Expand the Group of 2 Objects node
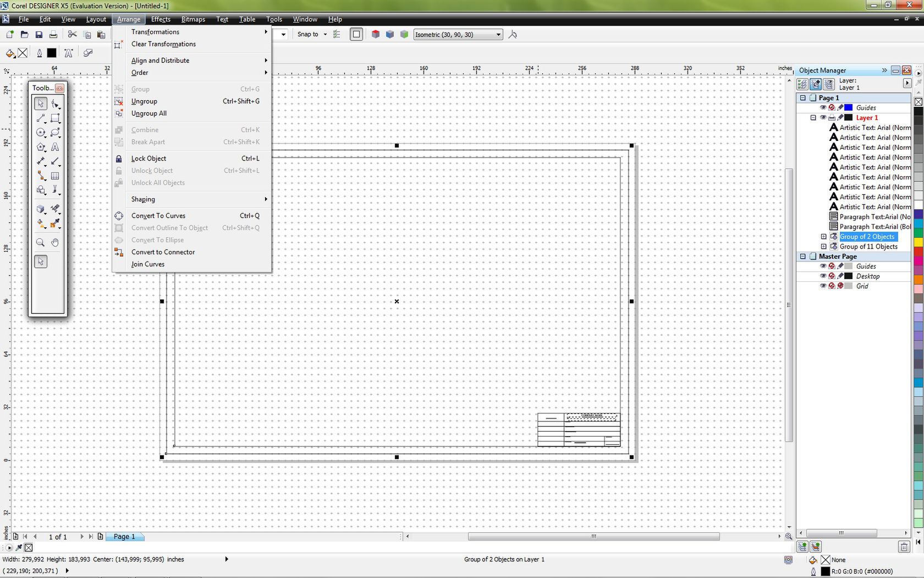 824,237
